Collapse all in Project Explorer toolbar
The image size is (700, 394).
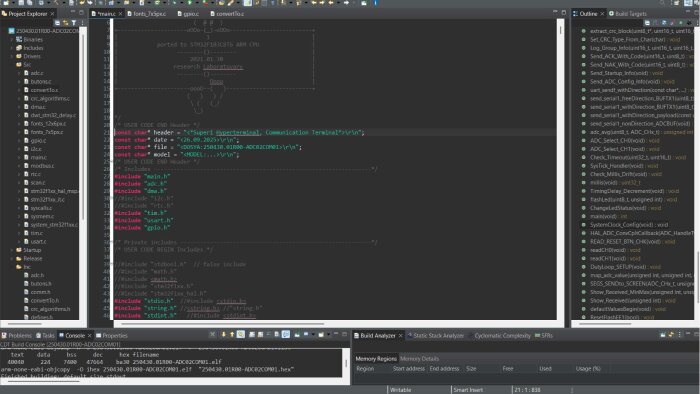coord(58,23)
